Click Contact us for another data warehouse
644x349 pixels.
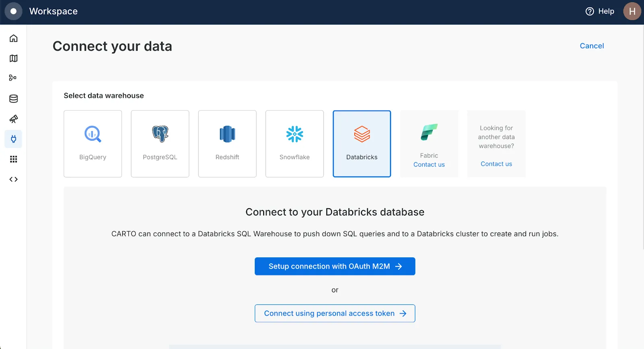pyautogui.click(x=496, y=164)
